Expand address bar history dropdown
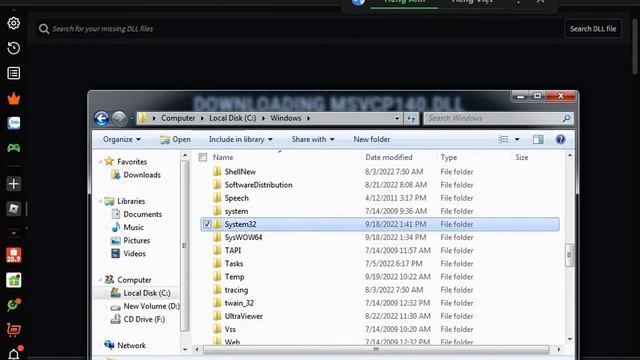640x360 pixels. [397, 118]
